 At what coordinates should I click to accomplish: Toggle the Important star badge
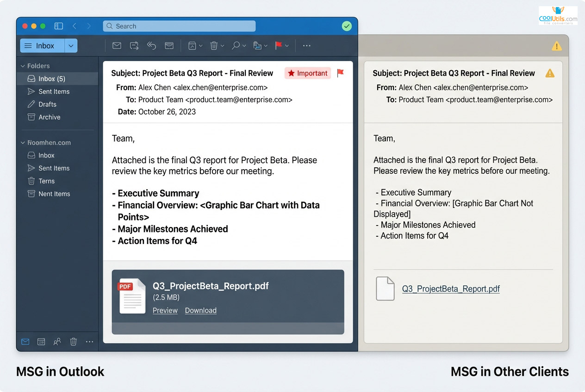coord(307,73)
